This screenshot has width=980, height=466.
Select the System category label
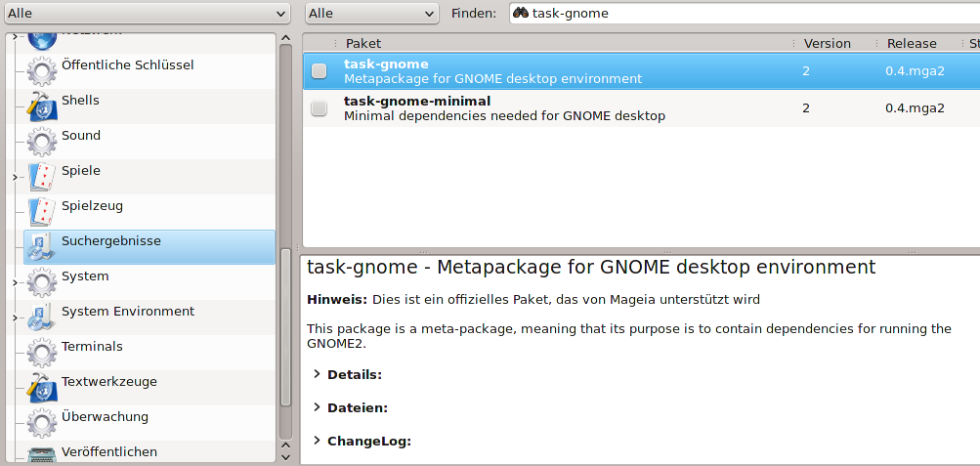coord(84,275)
